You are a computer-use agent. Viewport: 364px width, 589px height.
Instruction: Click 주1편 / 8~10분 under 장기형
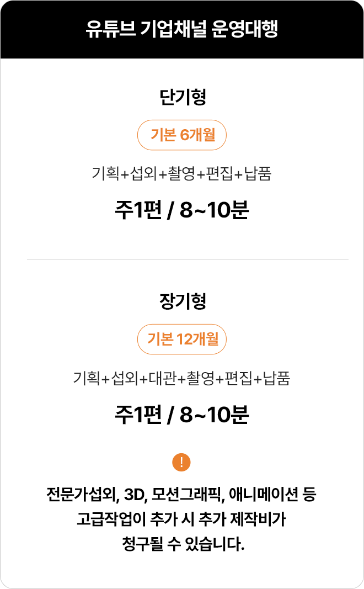click(182, 415)
